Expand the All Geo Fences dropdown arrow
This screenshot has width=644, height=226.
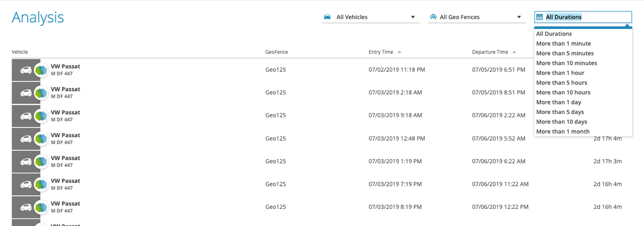(519, 17)
